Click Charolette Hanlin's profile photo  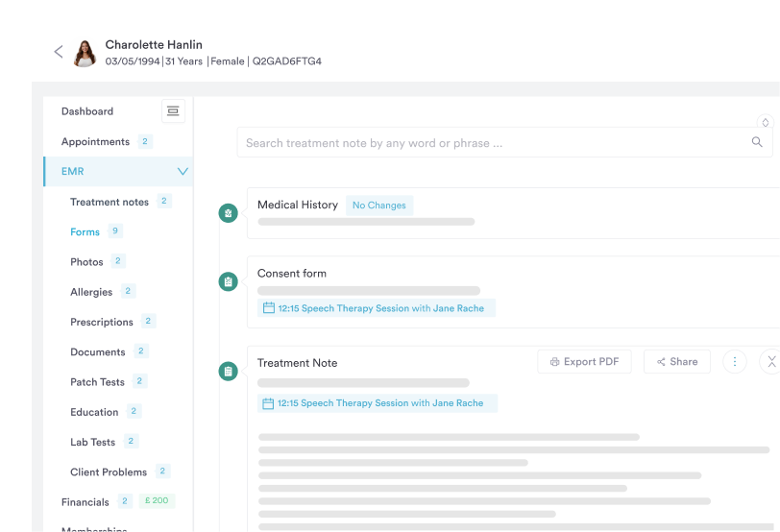click(x=85, y=53)
